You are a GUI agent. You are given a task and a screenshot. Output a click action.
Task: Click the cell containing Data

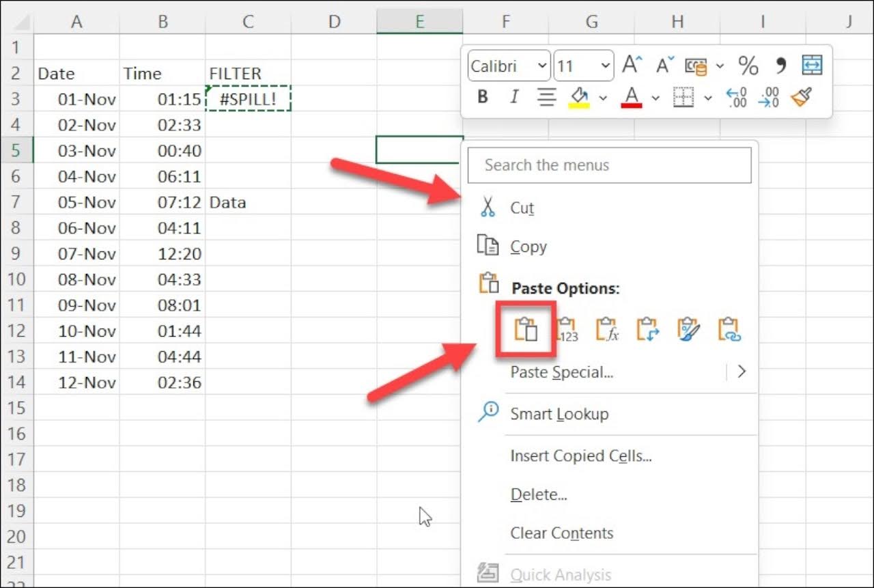tap(249, 202)
